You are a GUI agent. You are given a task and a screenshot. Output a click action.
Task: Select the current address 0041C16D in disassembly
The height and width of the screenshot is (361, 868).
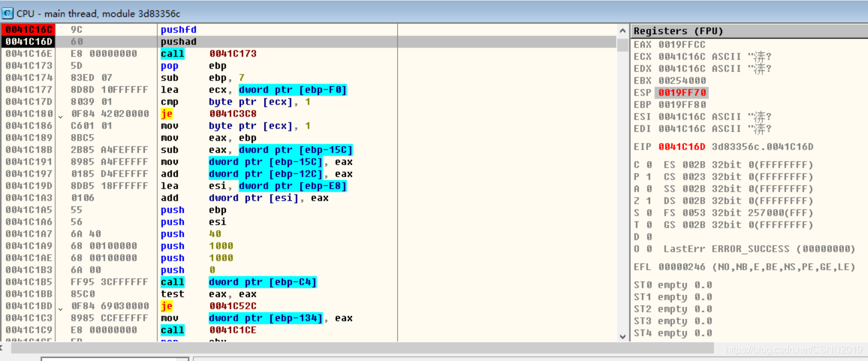point(28,41)
